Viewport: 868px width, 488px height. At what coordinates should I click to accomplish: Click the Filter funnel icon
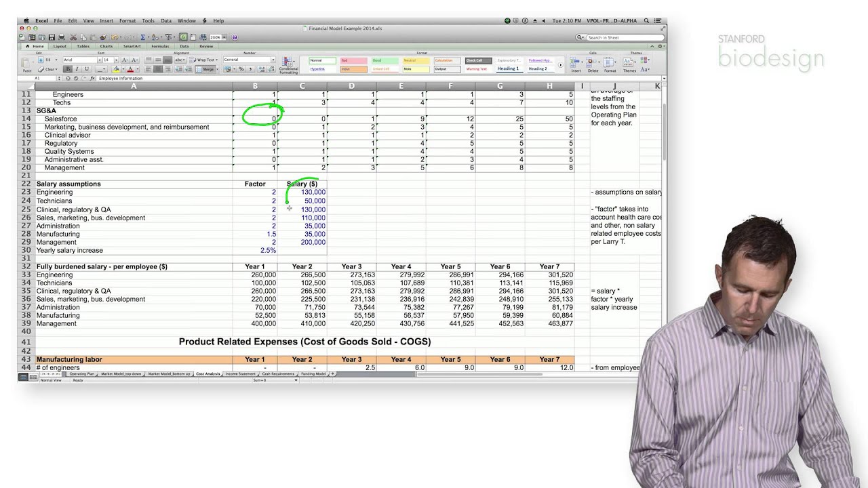(x=167, y=37)
